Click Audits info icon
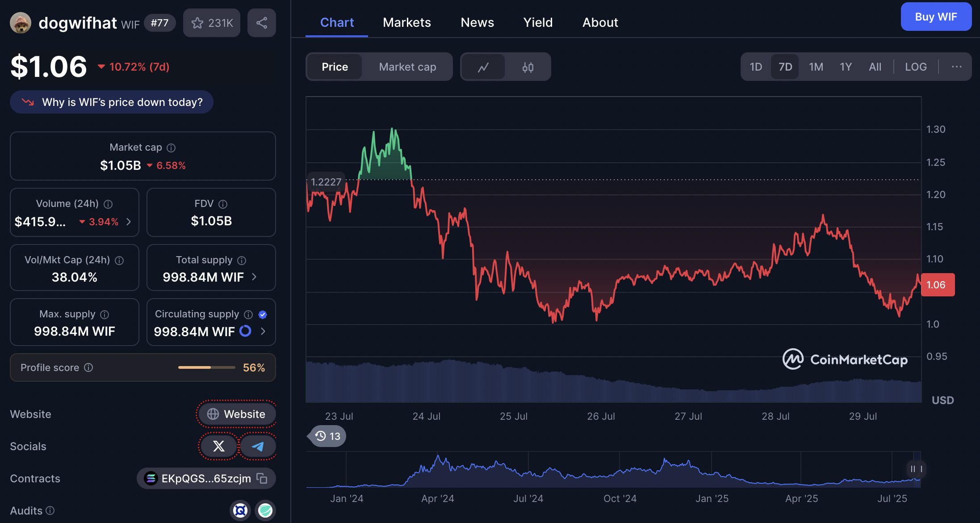Viewport: 980px width, 523px height. (50, 510)
